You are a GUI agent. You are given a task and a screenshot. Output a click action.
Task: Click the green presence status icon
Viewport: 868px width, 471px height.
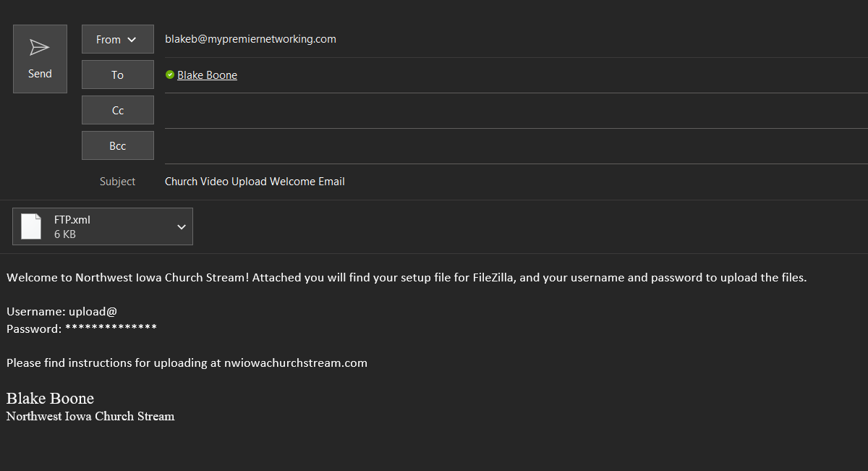point(170,75)
